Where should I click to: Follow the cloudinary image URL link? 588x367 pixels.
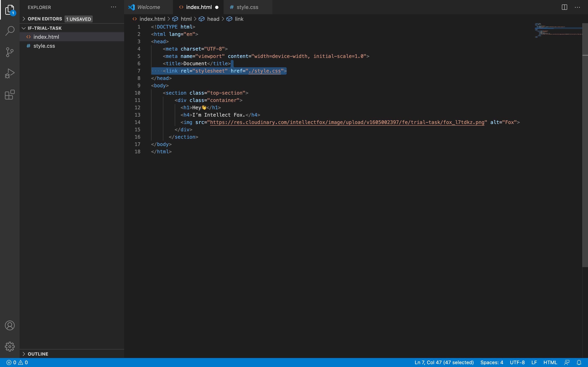(347, 122)
